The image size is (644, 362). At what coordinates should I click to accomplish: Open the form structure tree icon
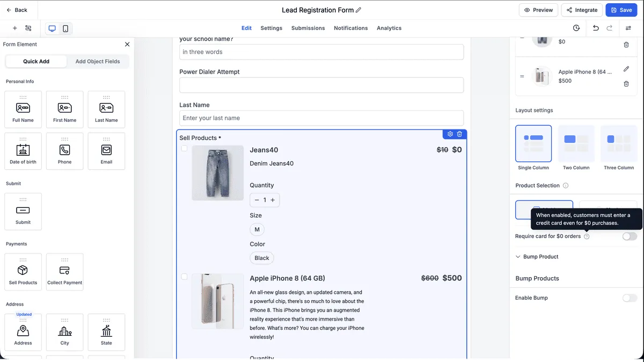tap(28, 28)
